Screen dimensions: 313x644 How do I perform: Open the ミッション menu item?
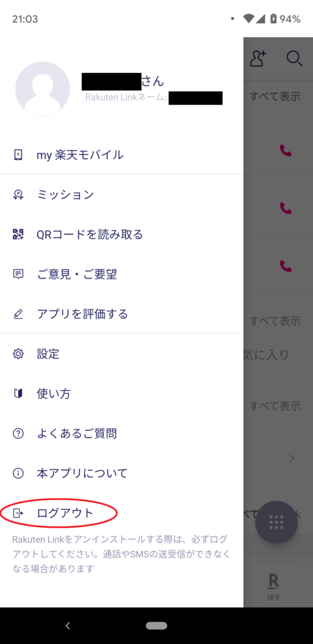pos(121,195)
